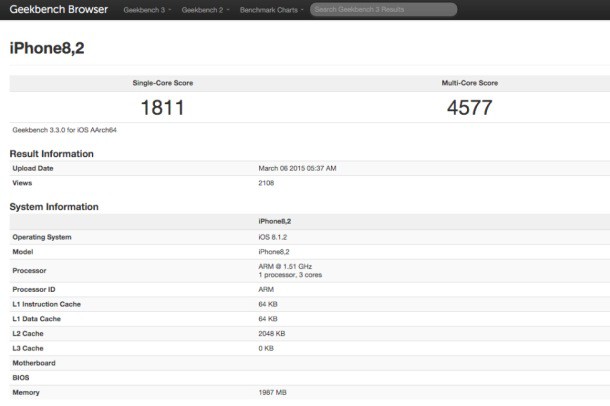Select the 64 KB L1 Data Cache value

[x=268, y=319]
